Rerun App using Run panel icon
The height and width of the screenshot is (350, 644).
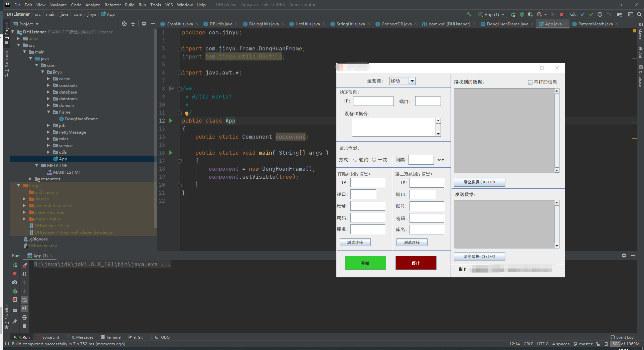point(15,265)
